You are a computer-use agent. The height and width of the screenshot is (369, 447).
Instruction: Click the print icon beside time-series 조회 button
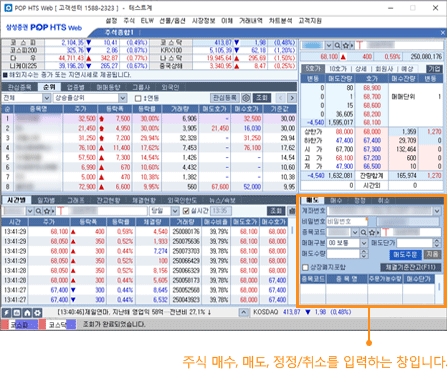click(292, 211)
